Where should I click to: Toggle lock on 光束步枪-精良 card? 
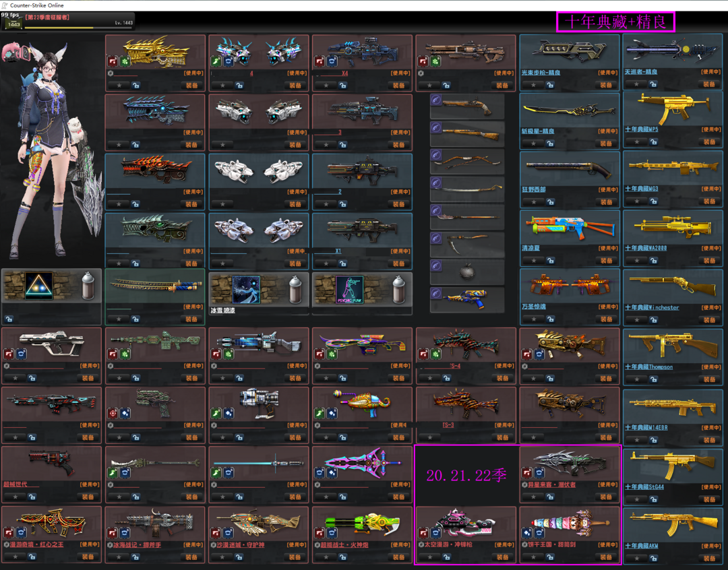[550, 85]
